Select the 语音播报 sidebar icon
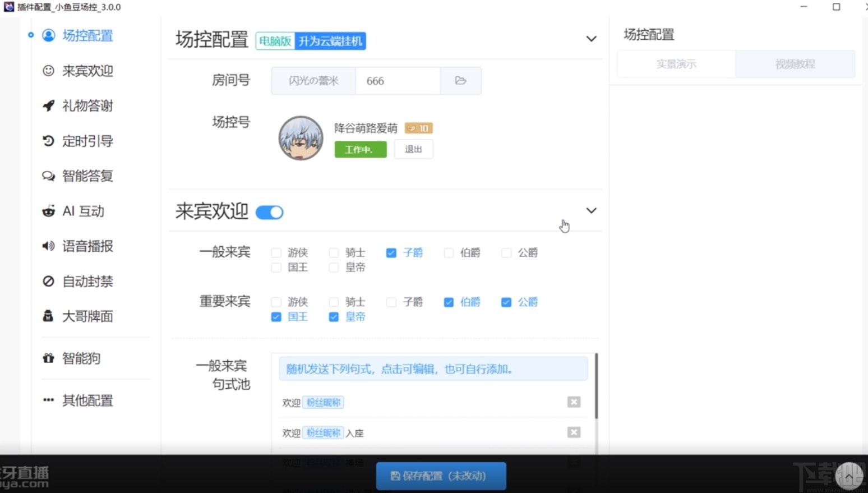 pyautogui.click(x=87, y=246)
